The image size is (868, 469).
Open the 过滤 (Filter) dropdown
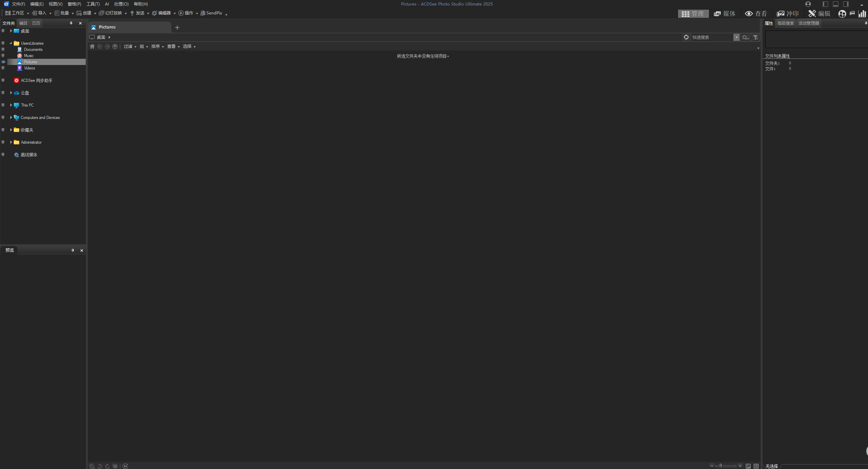pos(130,46)
